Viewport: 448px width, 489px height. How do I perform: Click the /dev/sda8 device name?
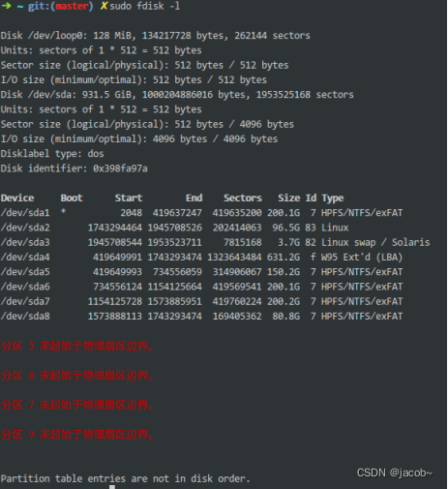pyautogui.click(x=25, y=317)
